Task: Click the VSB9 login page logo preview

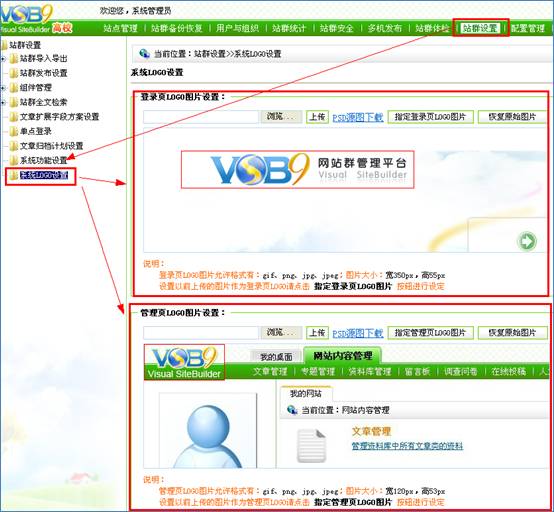Action: point(297,170)
